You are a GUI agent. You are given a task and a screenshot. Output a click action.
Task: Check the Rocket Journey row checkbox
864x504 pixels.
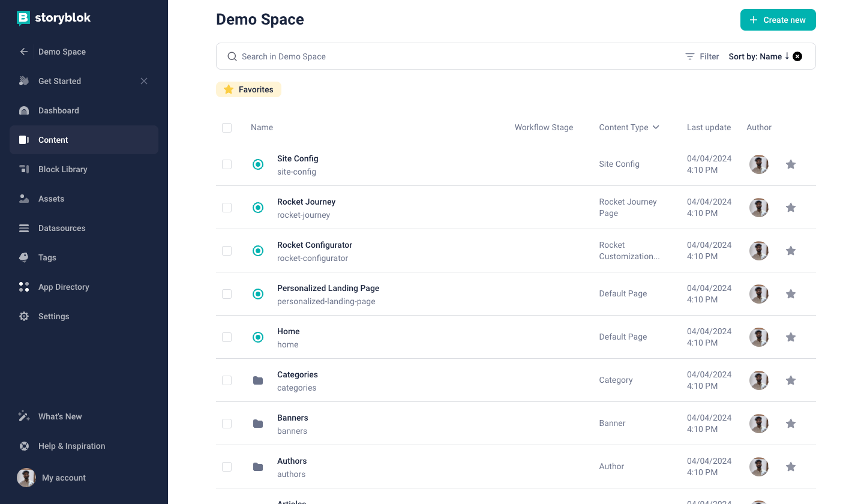[227, 208]
